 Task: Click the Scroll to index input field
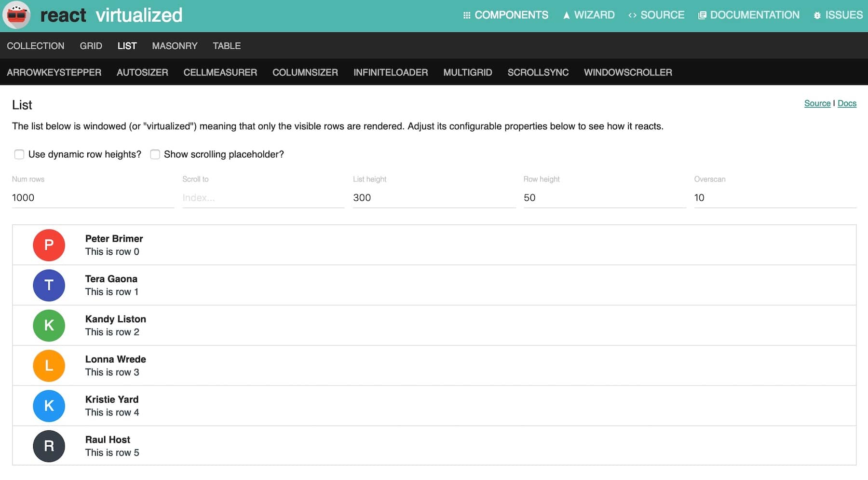263,198
